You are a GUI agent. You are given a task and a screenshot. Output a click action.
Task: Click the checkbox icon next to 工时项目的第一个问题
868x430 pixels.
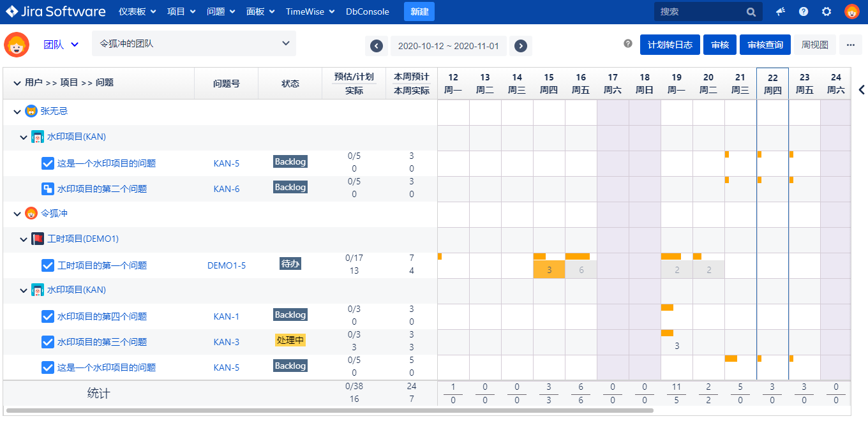coord(48,265)
